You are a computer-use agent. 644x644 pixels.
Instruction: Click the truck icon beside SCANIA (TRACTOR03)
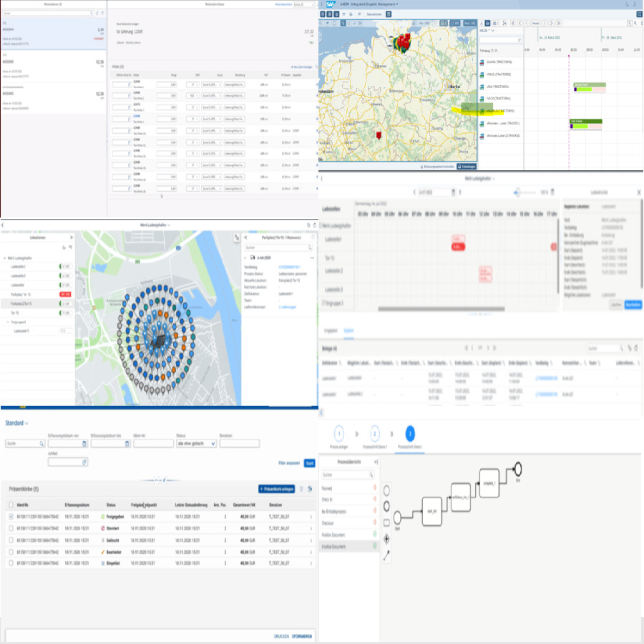tap(482, 63)
